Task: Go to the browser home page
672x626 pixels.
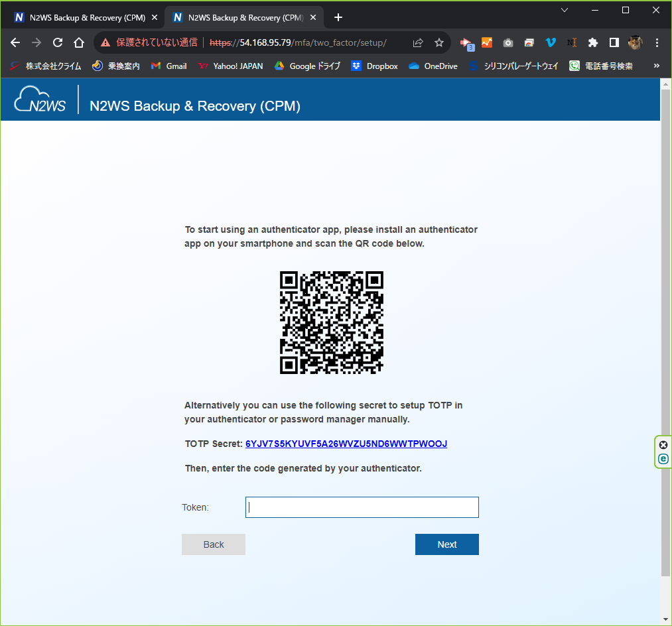Action: pyautogui.click(x=78, y=42)
